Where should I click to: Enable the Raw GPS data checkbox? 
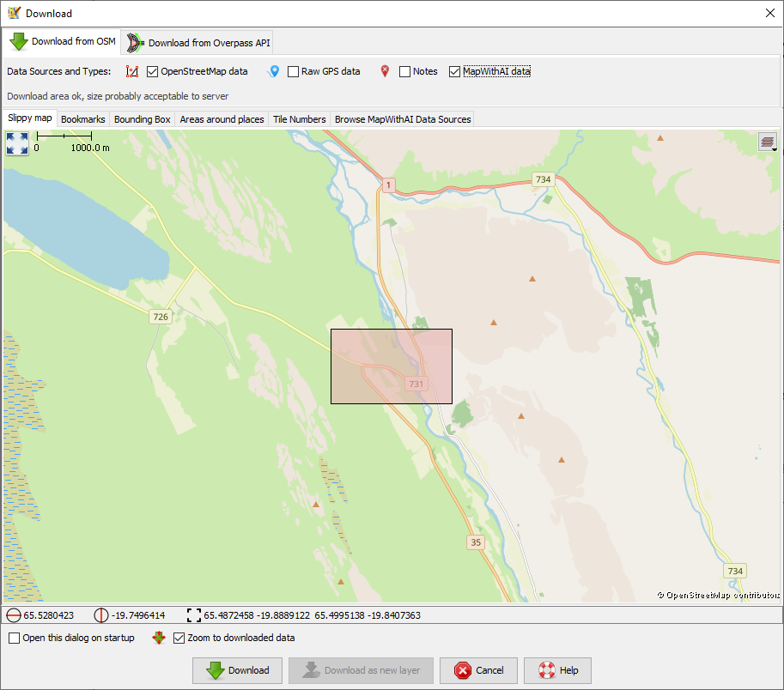tap(294, 72)
